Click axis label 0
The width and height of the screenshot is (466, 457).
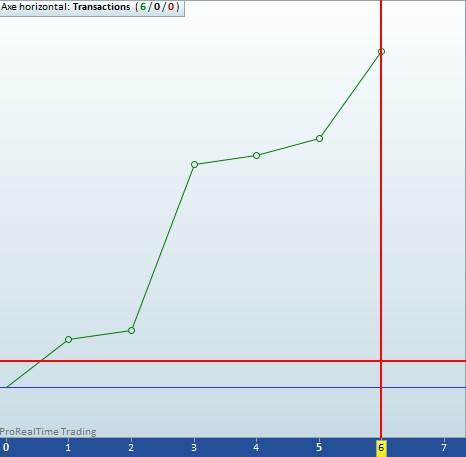point(6,447)
